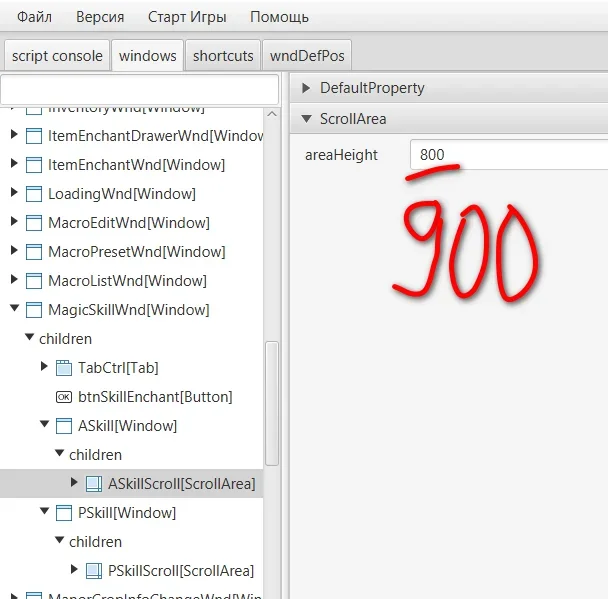Expand LoadingWnd tree node

[x=14, y=192]
